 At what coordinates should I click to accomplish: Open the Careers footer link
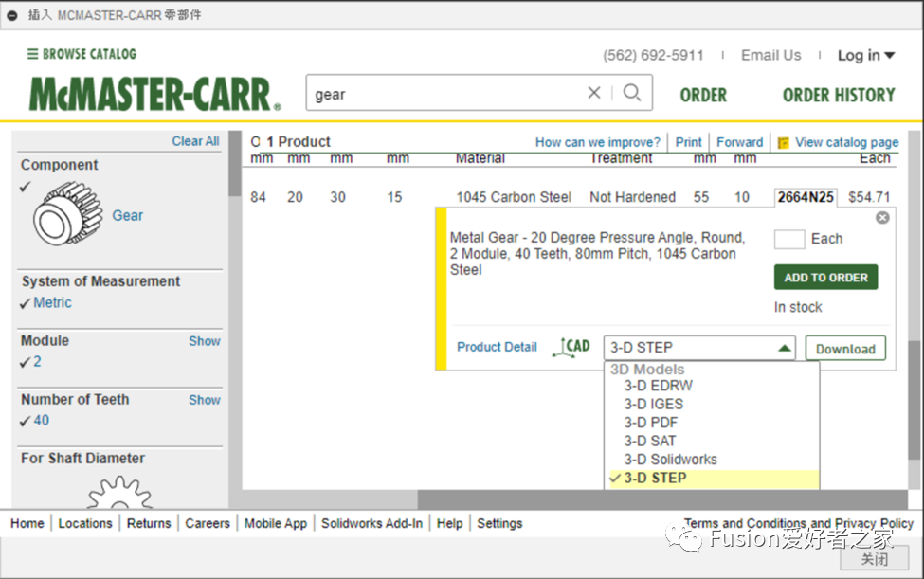[x=208, y=524]
